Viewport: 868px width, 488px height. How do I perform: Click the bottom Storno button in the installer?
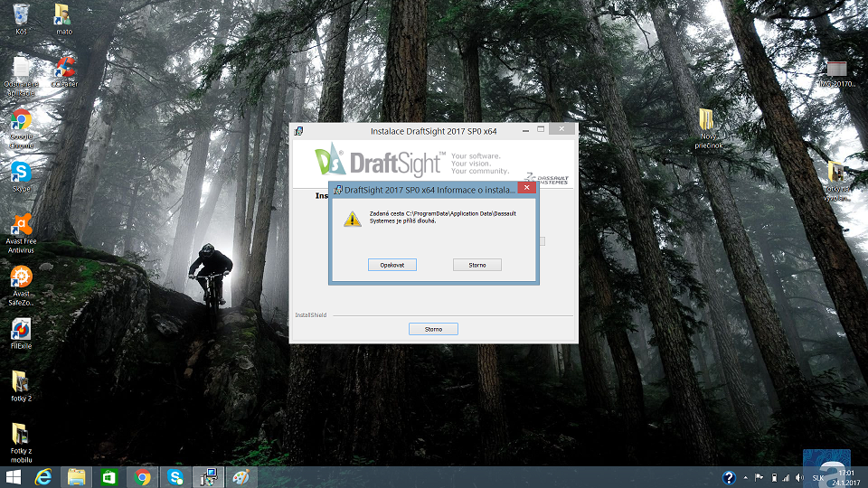[x=433, y=329]
